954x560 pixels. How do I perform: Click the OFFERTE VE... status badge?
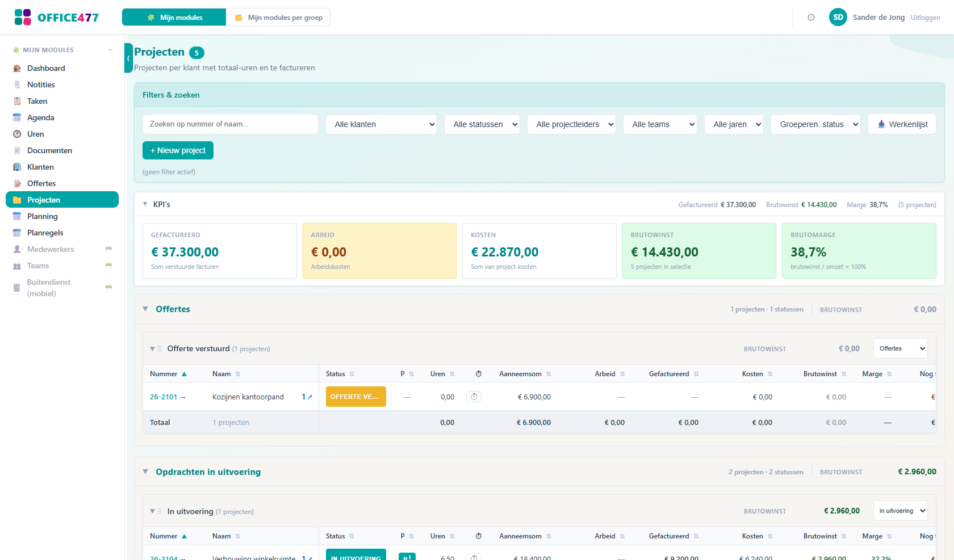click(x=356, y=397)
